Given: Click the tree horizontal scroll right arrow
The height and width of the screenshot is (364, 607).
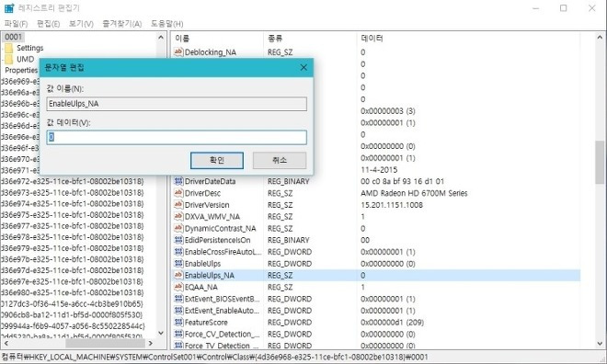Looking at the screenshot, I should pos(151,343).
